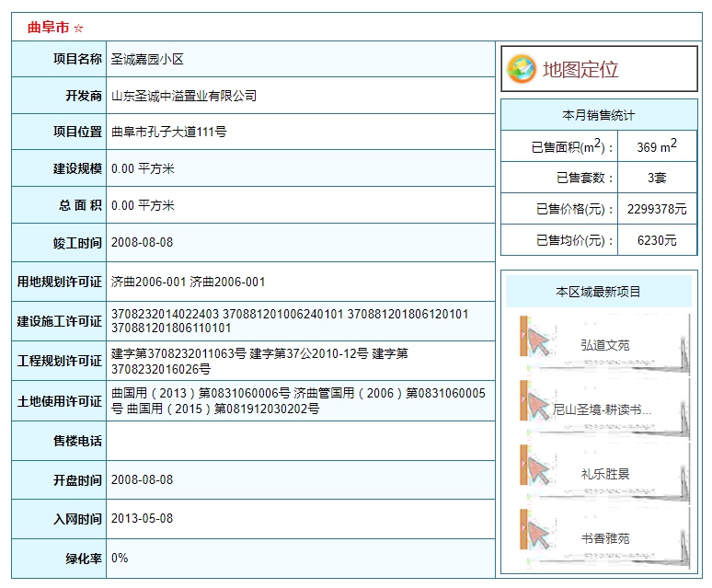Click the arrow cursor icon beside 尼山圣境-耕读书

538,407
